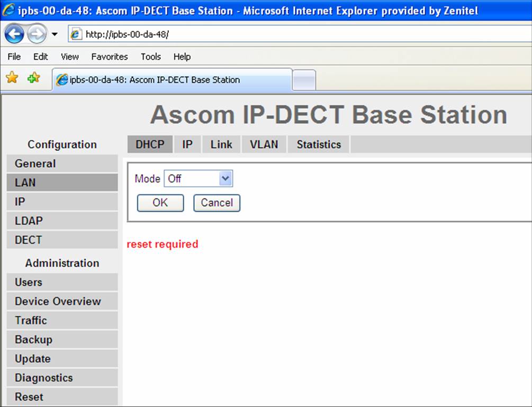Open the Tools menu
The width and height of the screenshot is (532, 407).
coord(151,57)
